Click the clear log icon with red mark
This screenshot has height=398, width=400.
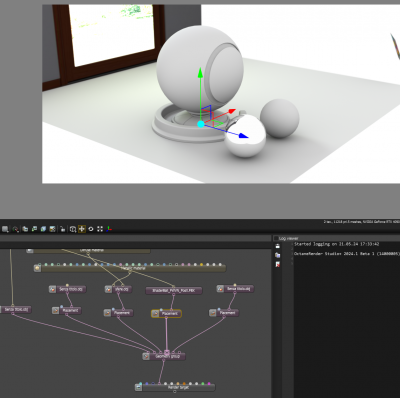[277, 264]
